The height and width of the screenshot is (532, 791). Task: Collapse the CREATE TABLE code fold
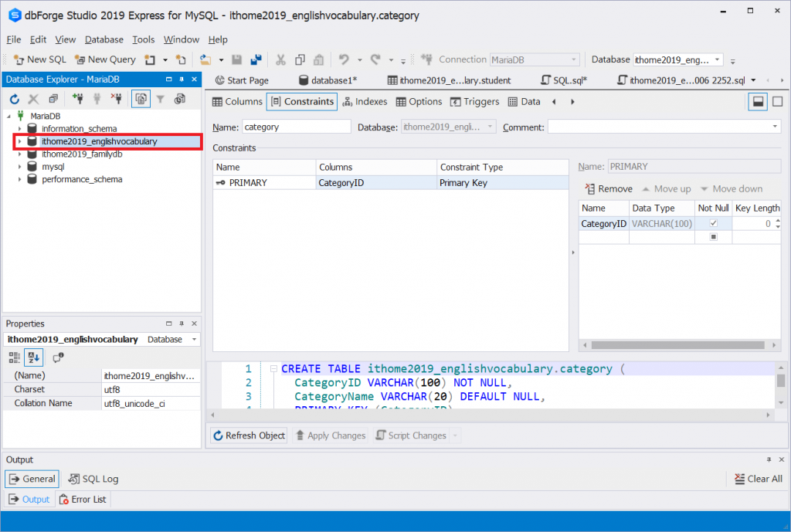273,368
